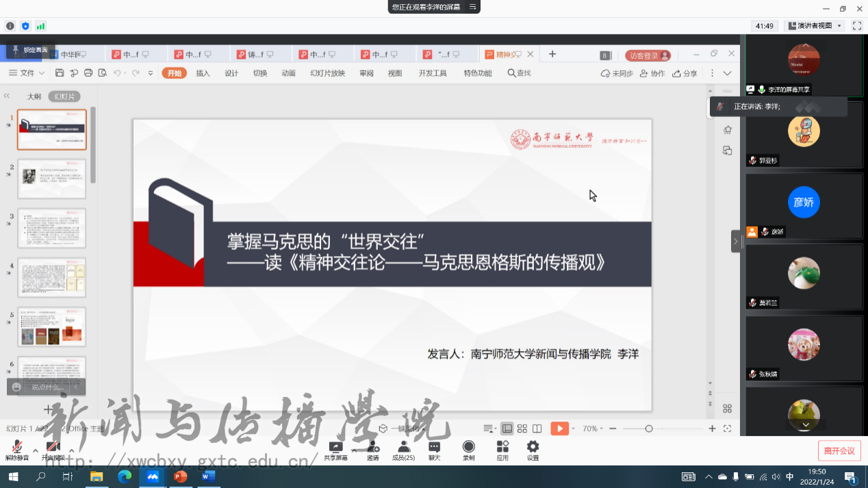Switch slide panel to 大纲 outline view

point(34,97)
